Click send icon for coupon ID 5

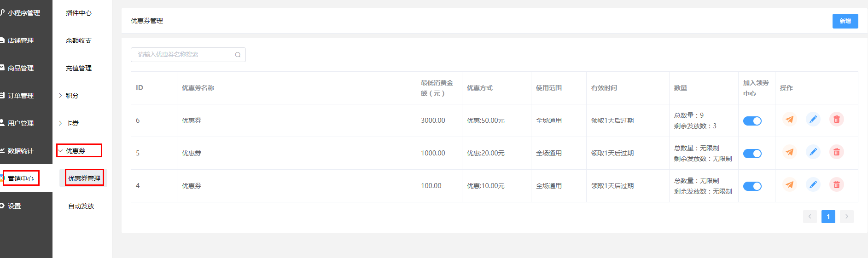click(790, 152)
